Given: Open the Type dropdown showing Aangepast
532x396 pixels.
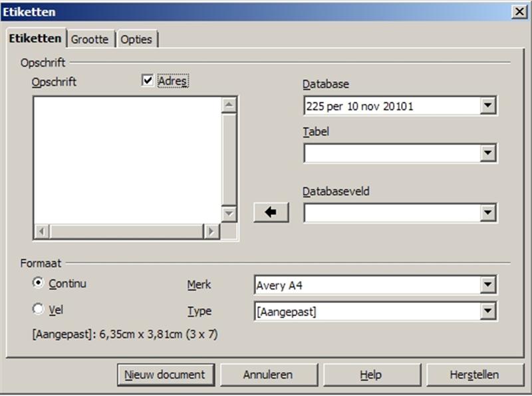Looking at the screenshot, I should click(489, 311).
